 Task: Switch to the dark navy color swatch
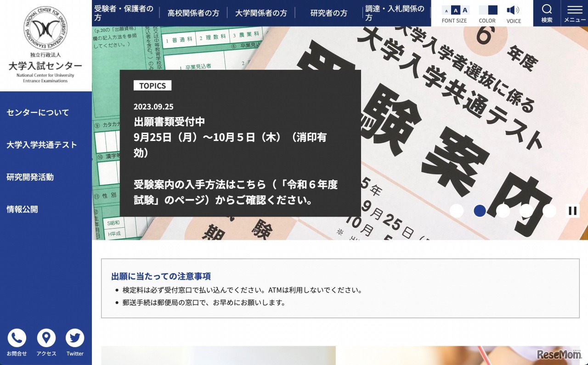tap(492, 10)
